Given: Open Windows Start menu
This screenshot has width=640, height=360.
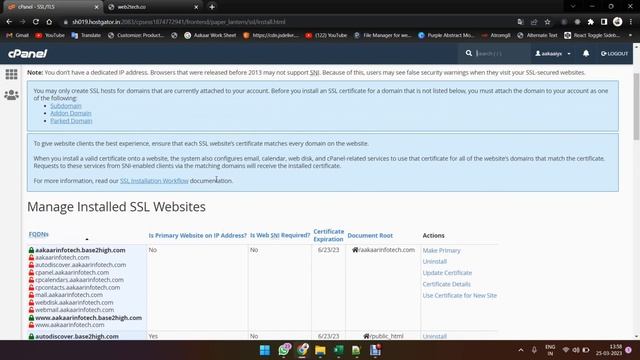Looking at the screenshot, I should click(x=265, y=350).
